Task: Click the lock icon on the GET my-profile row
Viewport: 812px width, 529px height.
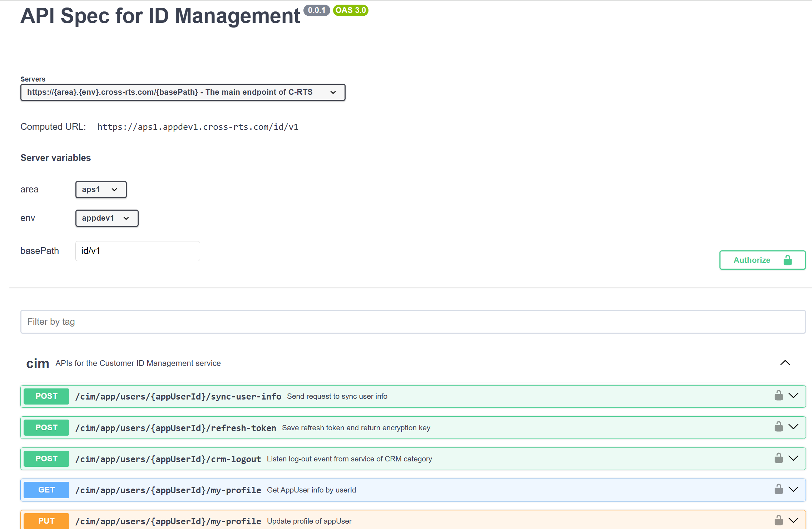Action: (778, 489)
